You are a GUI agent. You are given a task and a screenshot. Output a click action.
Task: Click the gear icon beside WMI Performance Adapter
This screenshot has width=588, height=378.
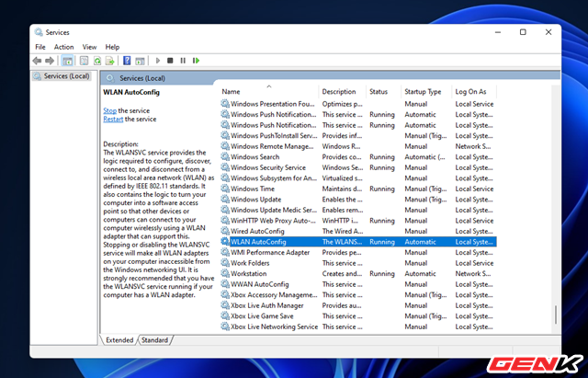(x=225, y=252)
